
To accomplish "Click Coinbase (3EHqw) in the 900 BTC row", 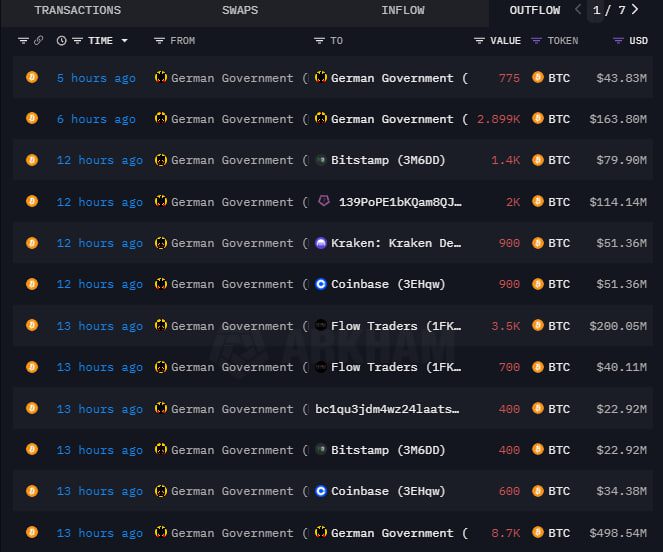I will (388, 284).
